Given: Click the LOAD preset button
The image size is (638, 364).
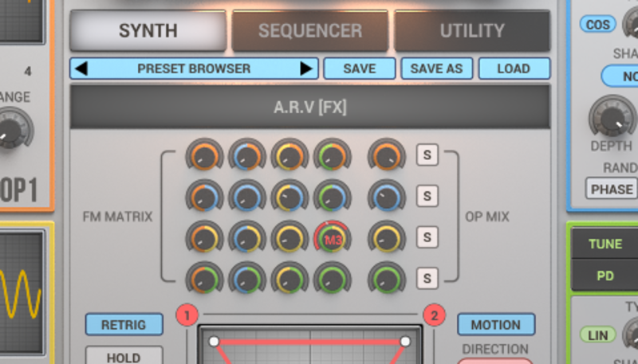Looking at the screenshot, I should pos(514,68).
